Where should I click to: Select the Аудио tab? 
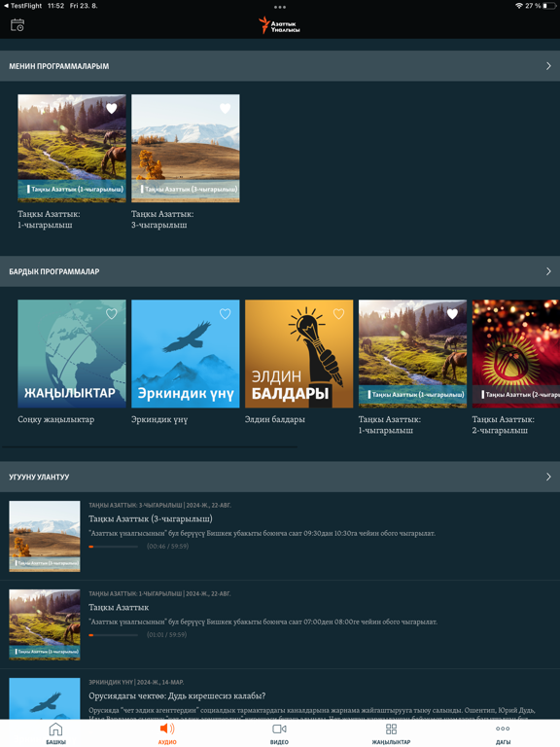pos(167,732)
